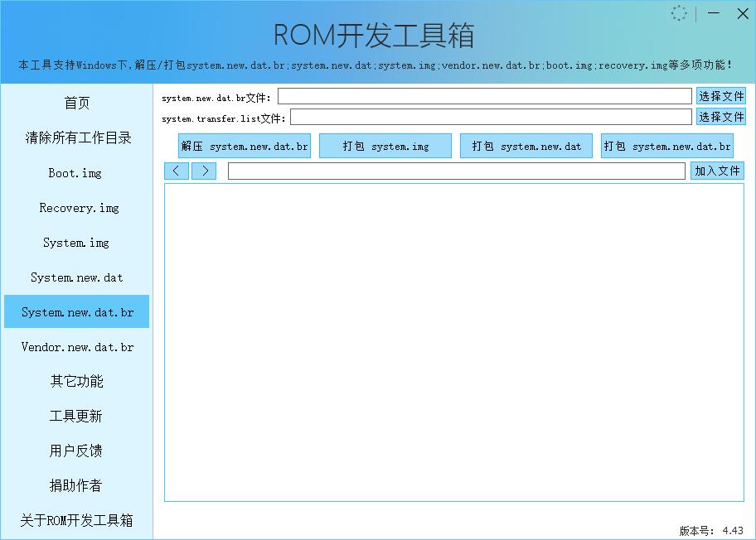Open 关于ROM开发工具箱 page
This screenshot has height=540, width=756.
[75, 520]
